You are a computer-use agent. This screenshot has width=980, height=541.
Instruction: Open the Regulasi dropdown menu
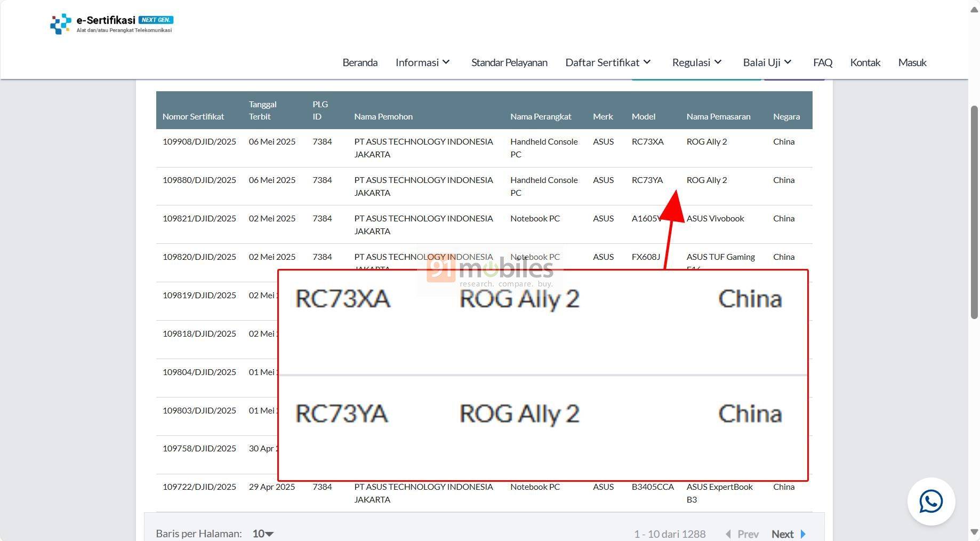(x=697, y=62)
